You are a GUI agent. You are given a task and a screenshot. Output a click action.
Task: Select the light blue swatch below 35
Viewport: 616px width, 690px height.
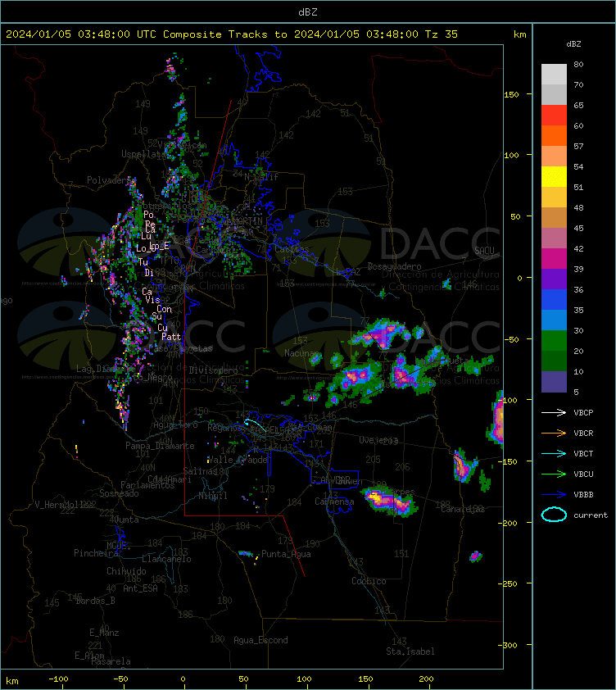tap(554, 320)
